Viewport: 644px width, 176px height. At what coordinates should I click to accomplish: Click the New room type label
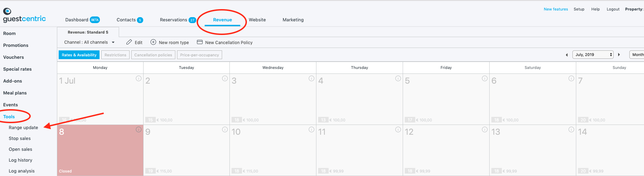(174, 43)
